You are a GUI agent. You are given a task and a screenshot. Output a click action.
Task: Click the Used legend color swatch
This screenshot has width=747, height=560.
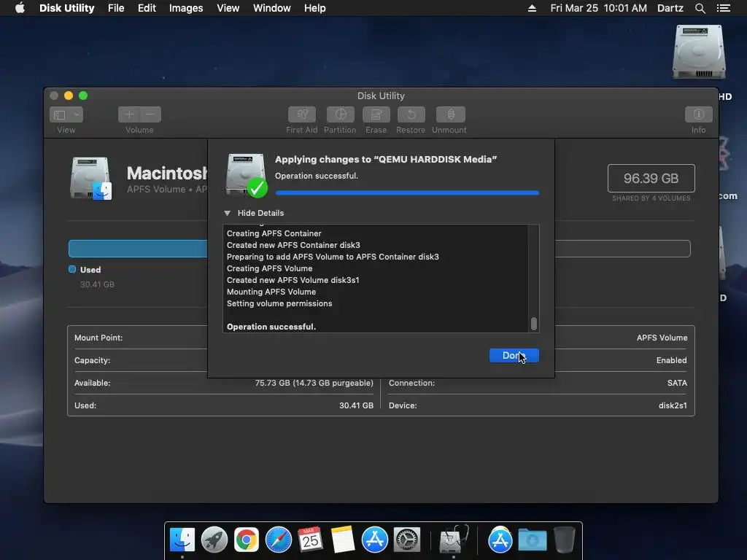pos(72,269)
